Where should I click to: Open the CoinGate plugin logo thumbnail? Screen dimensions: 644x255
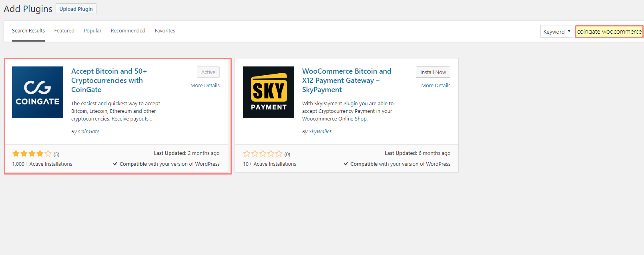pyautogui.click(x=38, y=92)
